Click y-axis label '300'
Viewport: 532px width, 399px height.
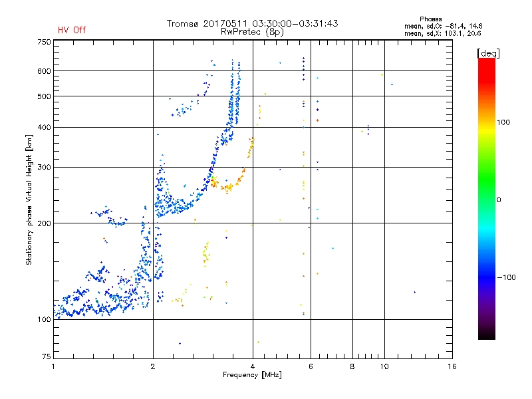44,168
